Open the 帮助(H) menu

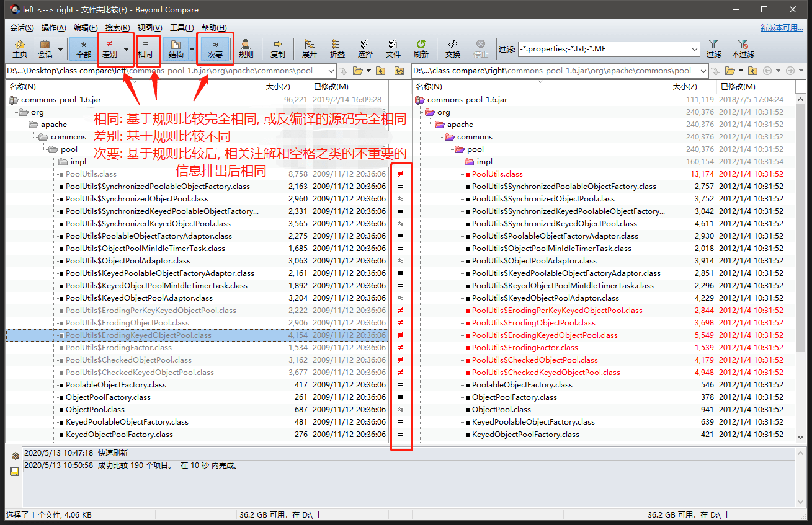pyautogui.click(x=214, y=28)
